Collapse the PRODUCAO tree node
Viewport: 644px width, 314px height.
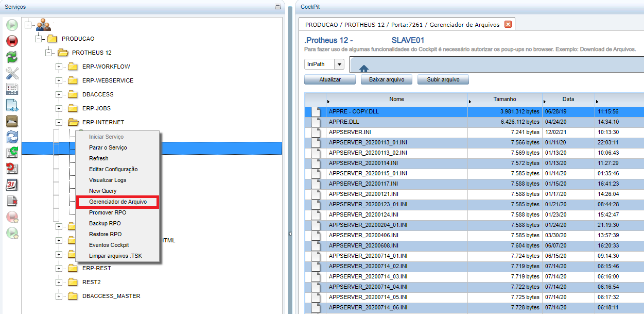pyautogui.click(x=38, y=39)
